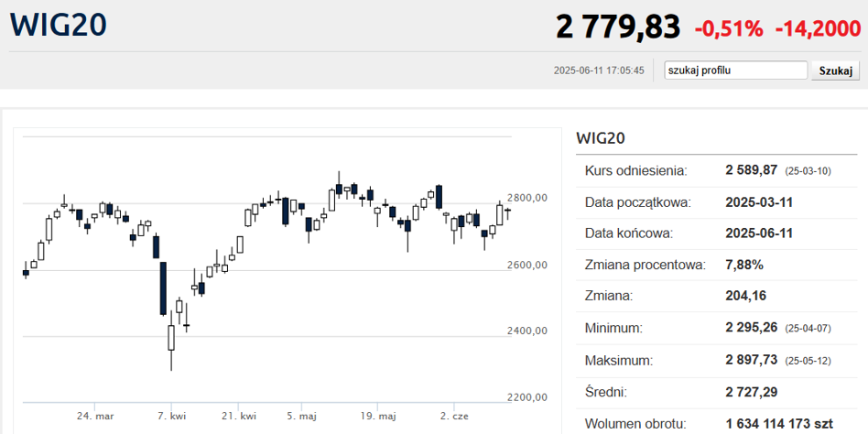Click the Minimum value 2 295,26
Viewport: 868px width, 434px height.
pyautogui.click(x=751, y=328)
